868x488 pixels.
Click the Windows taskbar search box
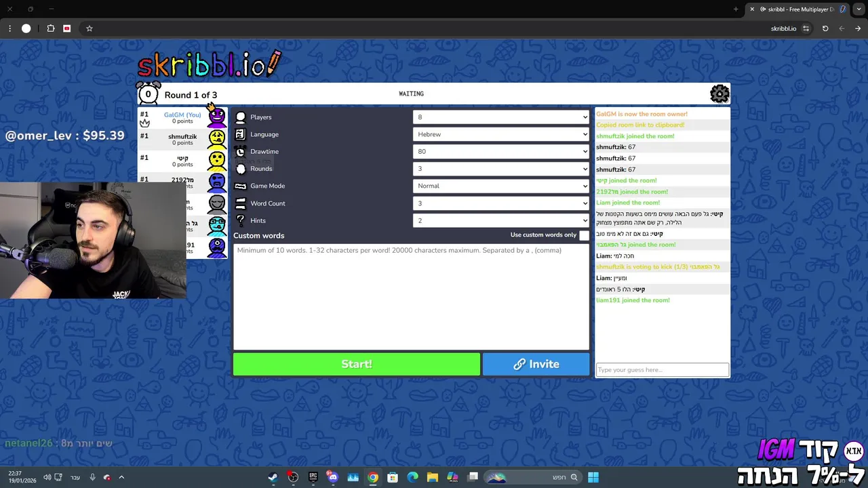pyautogui.click(x=532, y=477)
